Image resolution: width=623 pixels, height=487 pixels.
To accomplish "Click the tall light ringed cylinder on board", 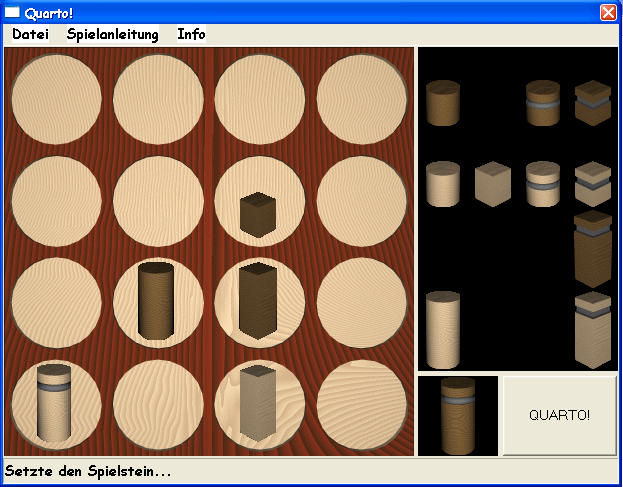I will coord(54,403).
